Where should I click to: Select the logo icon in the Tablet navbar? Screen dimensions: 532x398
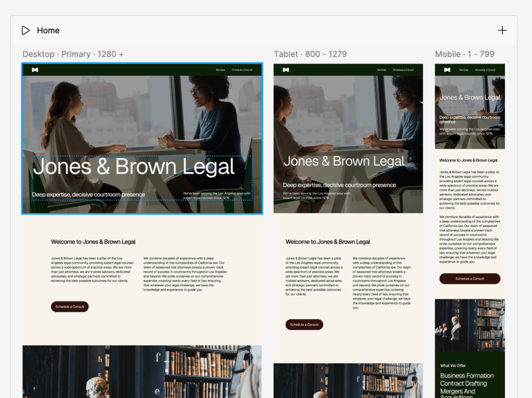[x=286, y=70]
